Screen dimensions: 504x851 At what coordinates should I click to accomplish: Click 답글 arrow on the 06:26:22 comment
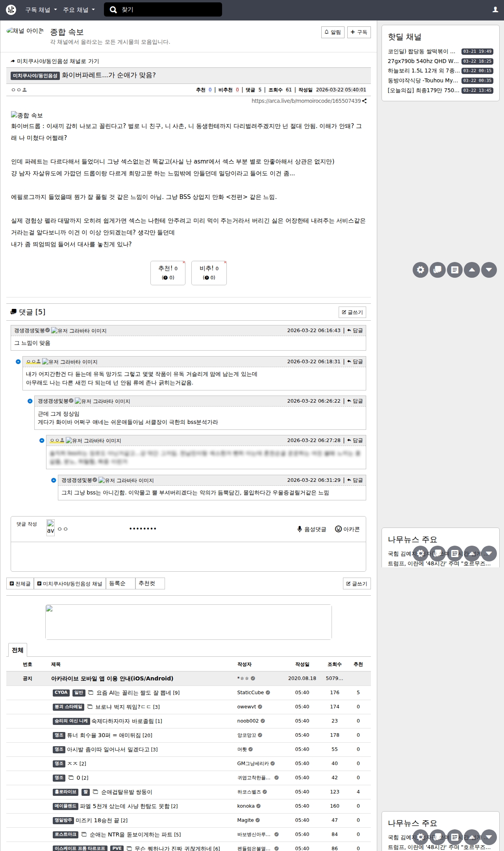(355, 401)
